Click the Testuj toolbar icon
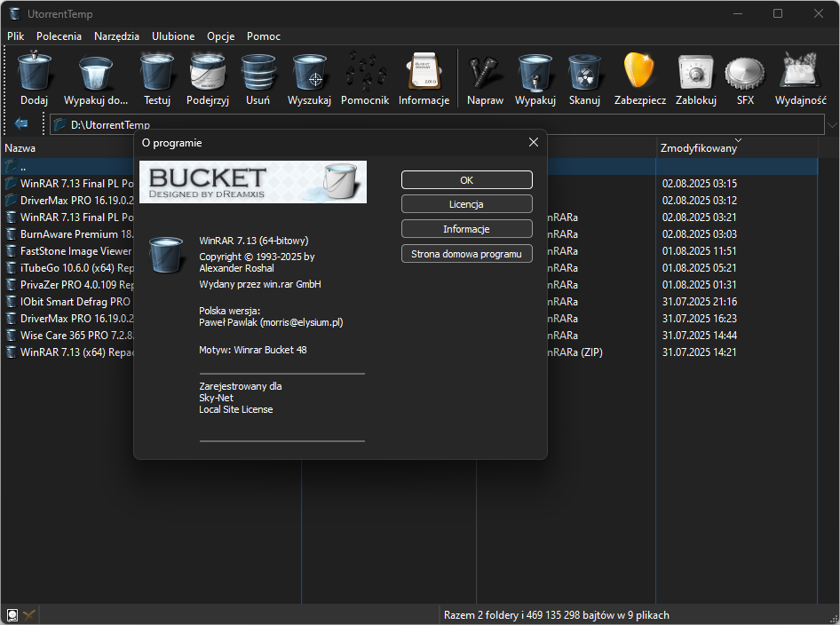Image resolution: width=840 pixels, height=625 pixels. point(157,71)
